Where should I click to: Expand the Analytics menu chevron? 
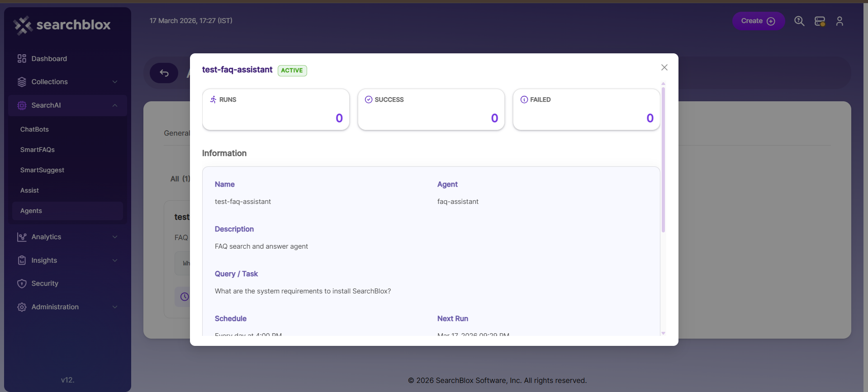click(x=115, y=237)
